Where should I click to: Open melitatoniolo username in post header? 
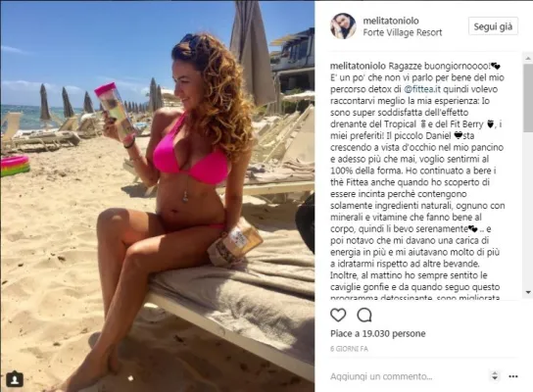pos(391,21)
